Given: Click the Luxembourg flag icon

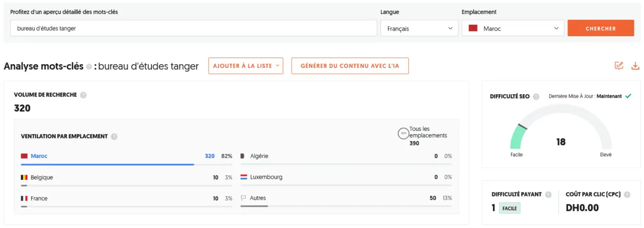Looking at the screenshot, I should click(243, 178).
